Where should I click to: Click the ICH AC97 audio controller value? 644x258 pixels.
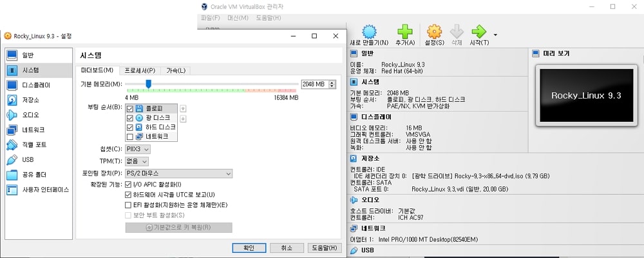(x=410, y=217)
